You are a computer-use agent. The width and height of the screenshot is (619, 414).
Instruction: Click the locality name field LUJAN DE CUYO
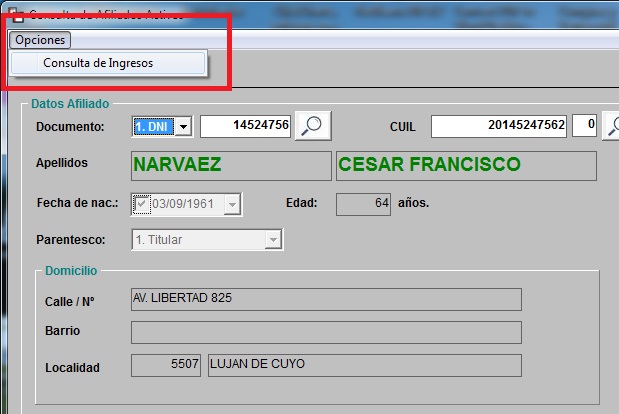click(x=363, y=365)
